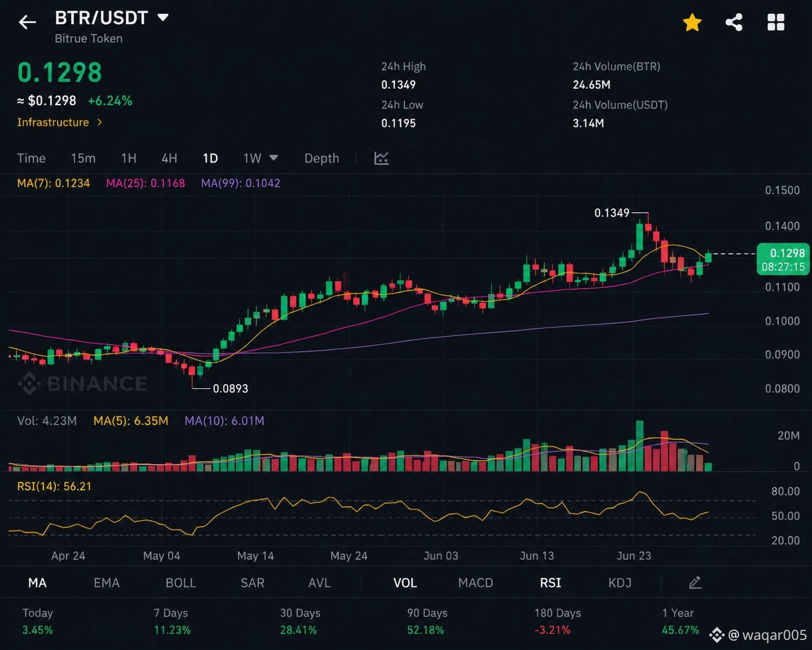The image size is (812, 650).
Task: Click the Jun 23 date on time axis
Action: pyautogui.click(x=634, y=556)
